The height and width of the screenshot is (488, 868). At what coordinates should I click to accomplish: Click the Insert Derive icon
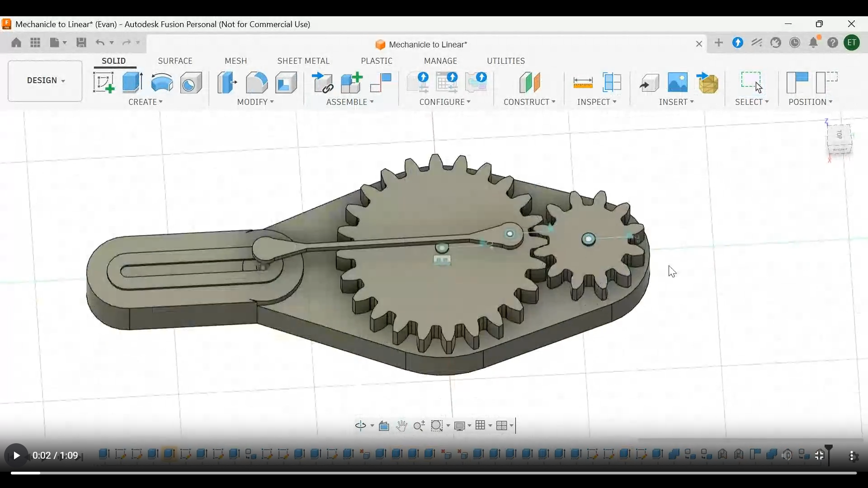[650, 83]
